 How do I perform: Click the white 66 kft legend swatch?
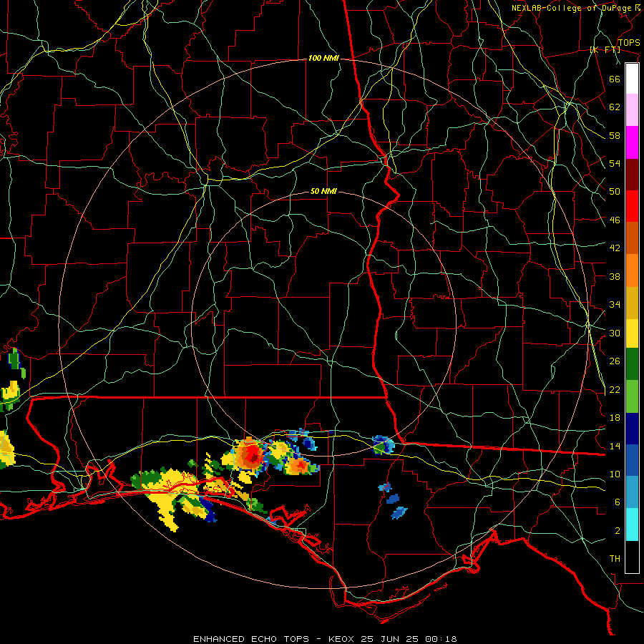click(x=632, y=79)
